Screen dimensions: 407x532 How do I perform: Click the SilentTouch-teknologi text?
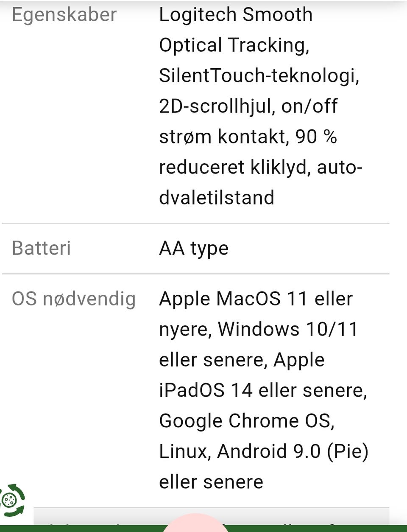pos(259,76)
